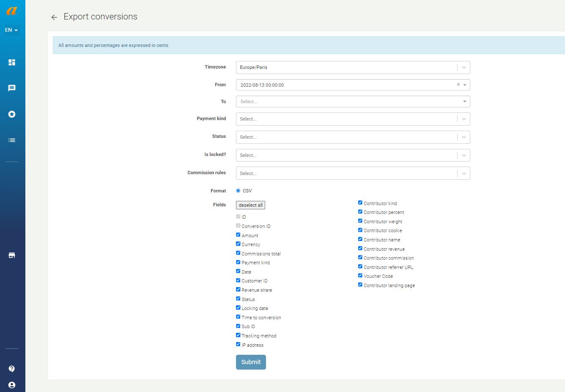Uncheck the Sub ID checkbox

[238, 326]
